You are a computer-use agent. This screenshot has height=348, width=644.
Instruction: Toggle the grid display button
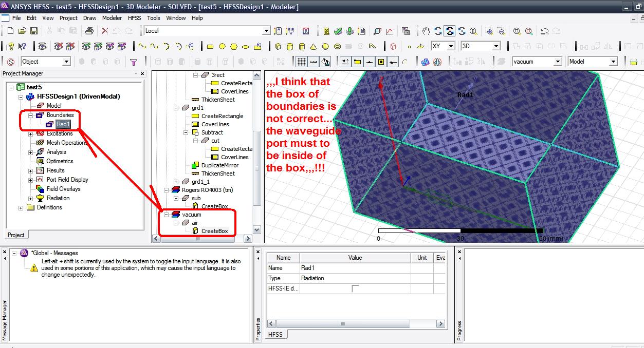click(x=302, y=62)
